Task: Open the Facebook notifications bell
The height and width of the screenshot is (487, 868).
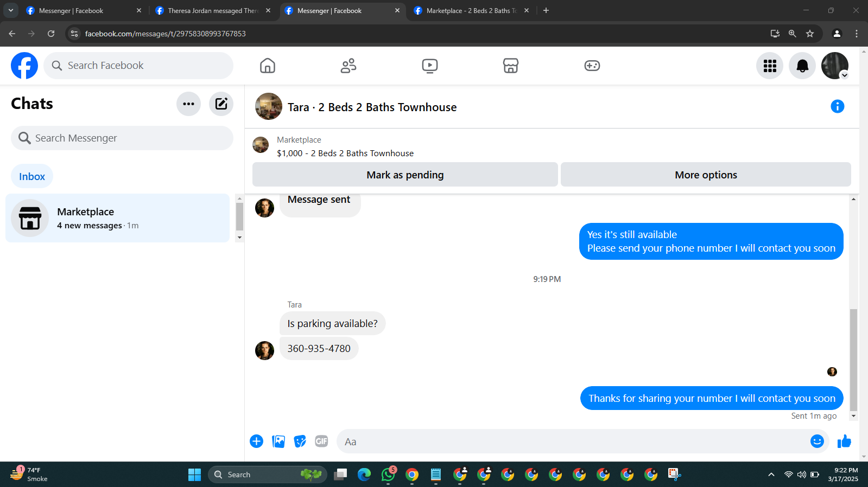Action: (x=802, y=66)
